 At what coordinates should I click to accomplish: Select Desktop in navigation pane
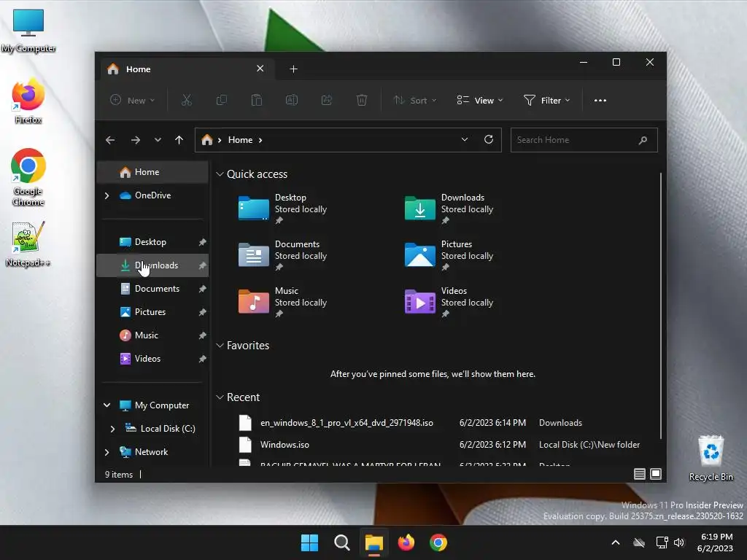pyautogui.click(x=152, y=242)
